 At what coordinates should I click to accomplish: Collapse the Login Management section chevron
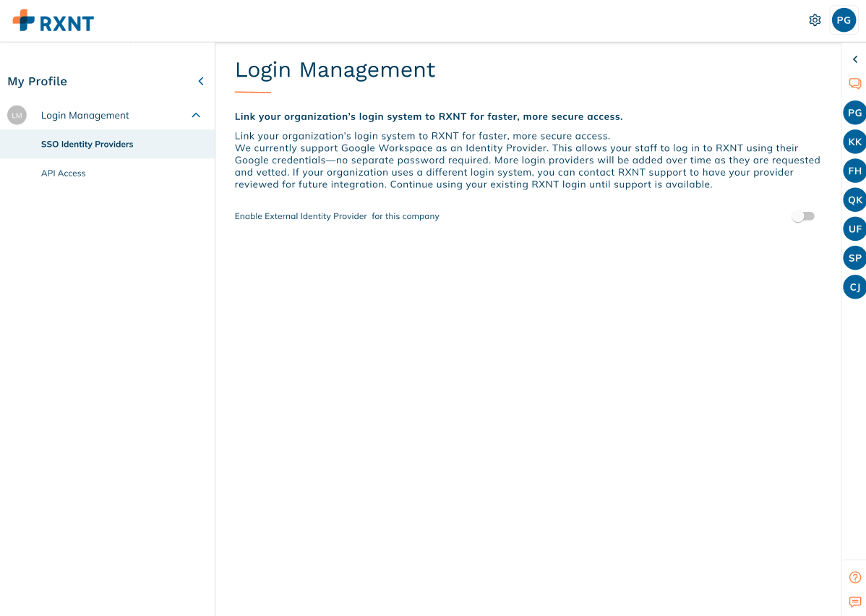pos(196,115)
